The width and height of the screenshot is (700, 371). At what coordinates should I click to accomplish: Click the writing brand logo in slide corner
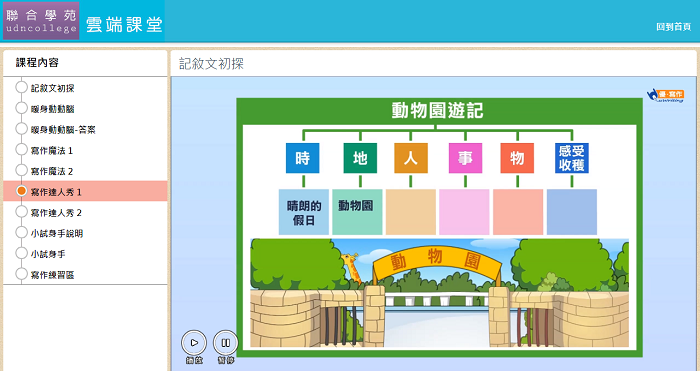[665, 96]
